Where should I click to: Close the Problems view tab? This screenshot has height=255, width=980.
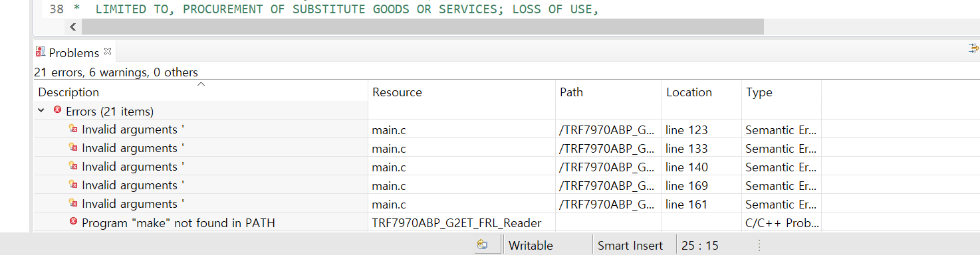[x=108, y=50]
